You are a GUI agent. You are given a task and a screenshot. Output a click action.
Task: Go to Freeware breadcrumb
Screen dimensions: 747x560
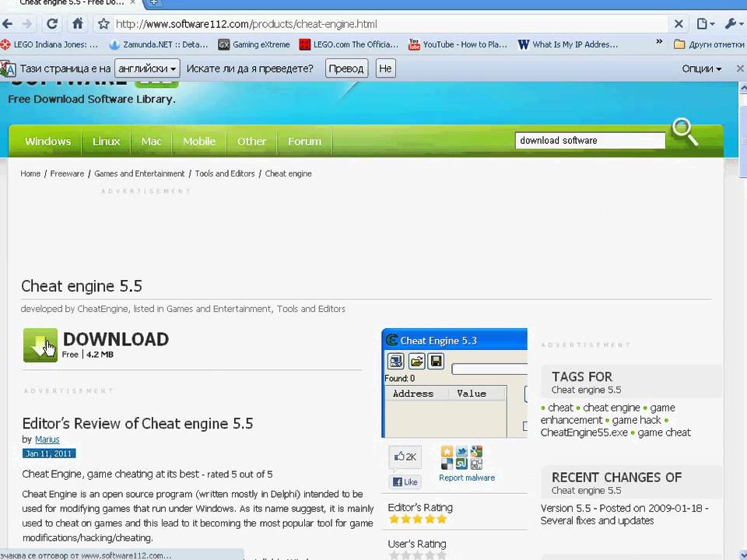[67, 173]
